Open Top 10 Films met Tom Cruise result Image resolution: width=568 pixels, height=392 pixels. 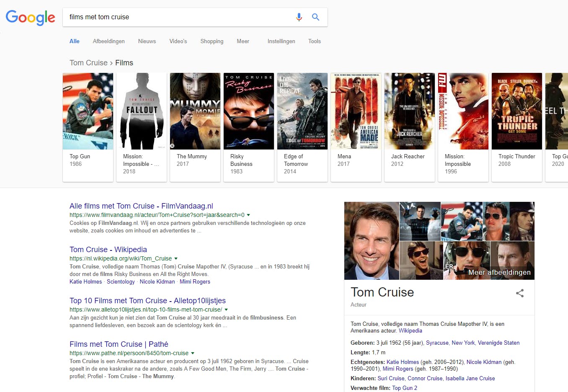click(147, 301)
